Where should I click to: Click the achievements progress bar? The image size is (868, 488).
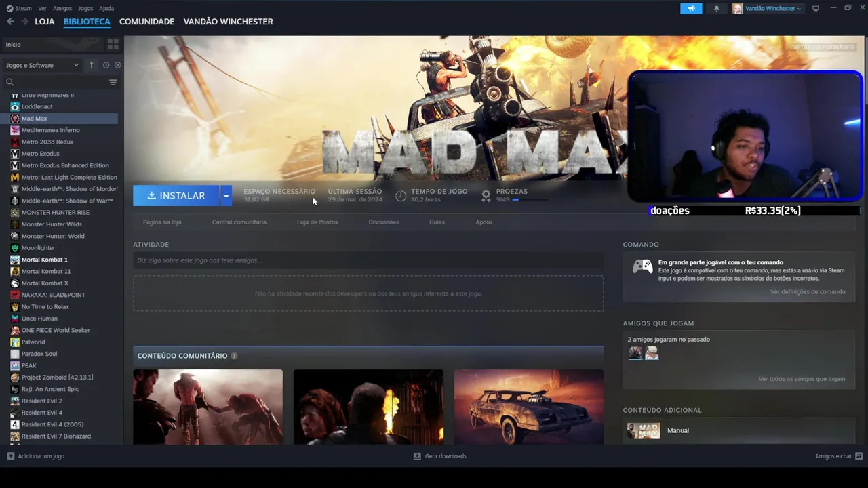[x=530, y=200]
